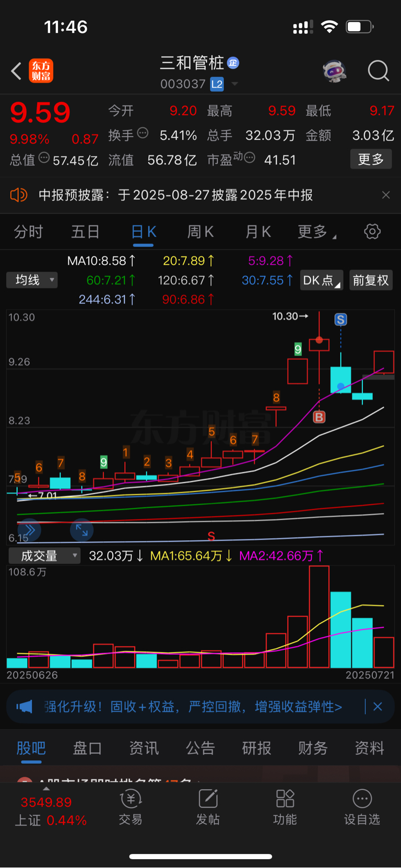Tap the 企 enterprise badge icon
The image size is (401, 868).
pyautogui.click(x=233, y=63)
